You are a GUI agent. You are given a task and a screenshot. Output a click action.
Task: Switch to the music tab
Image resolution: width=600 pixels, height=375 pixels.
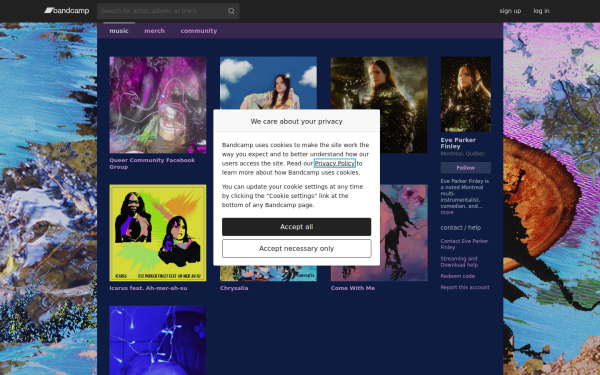click(x=119, y=31)
